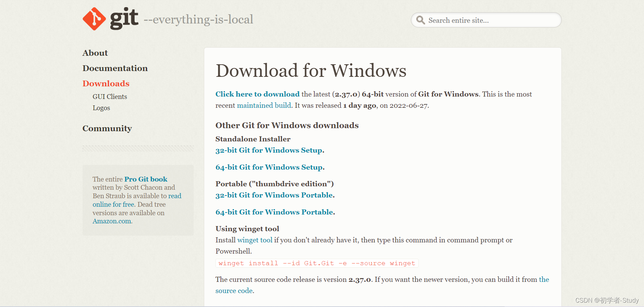Open GUI Clients submenu item

click(x=110, y=97)
